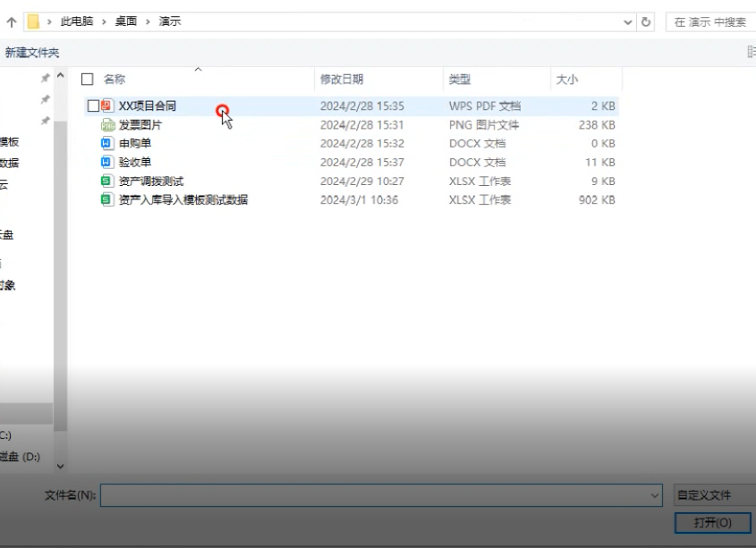Click the 打开(O) button
The height and width of the screenshot is (548, 756).
pyautogui.click(x=713, y=522)
